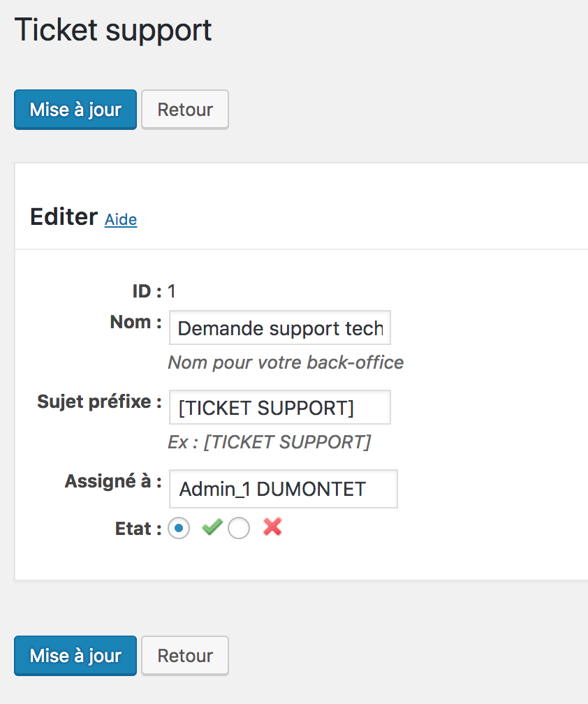Click the green checkmark icon next to Etat
588x704 pixels.
pyautogui.click(x=212, y=528)
